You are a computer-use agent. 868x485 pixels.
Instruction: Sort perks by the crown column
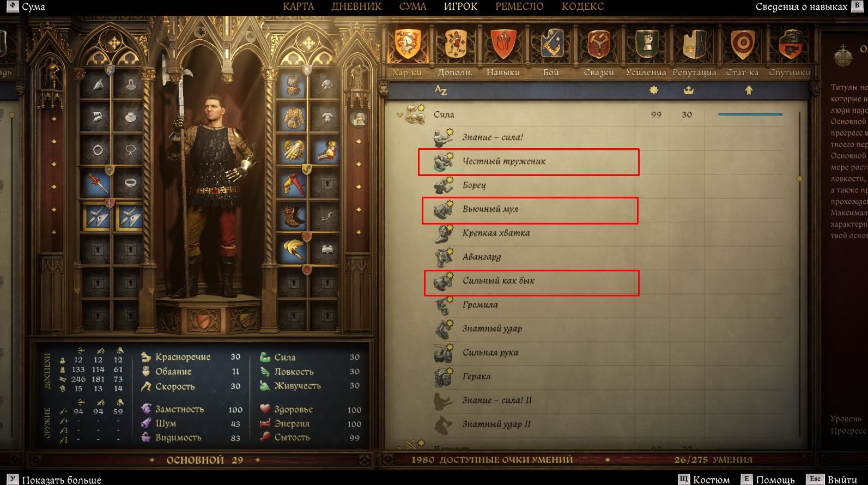coord(689,90)
